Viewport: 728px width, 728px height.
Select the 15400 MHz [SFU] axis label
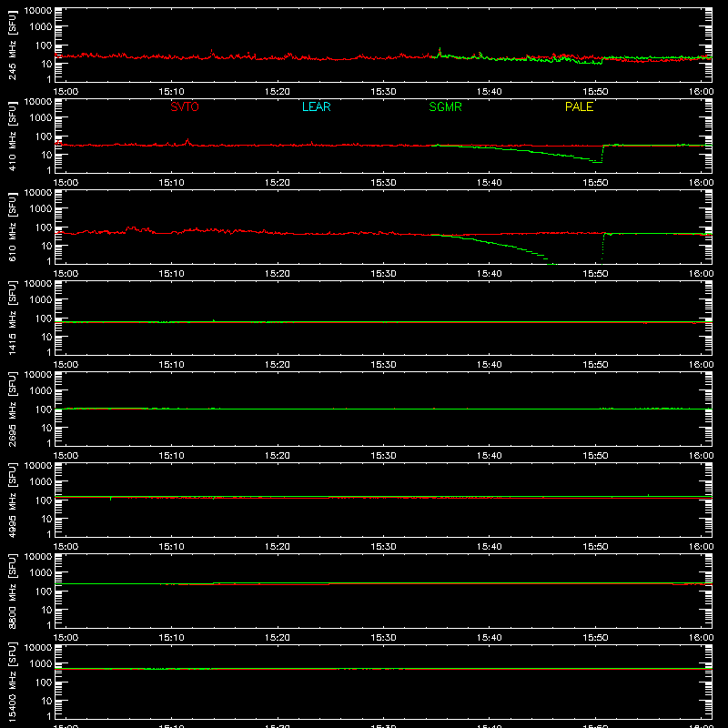click(12, 682)
